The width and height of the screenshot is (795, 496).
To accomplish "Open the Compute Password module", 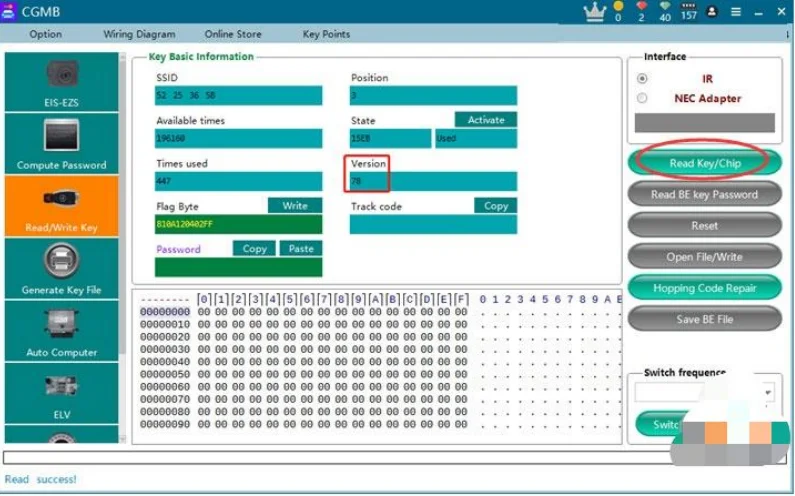I will pos(61,144).
